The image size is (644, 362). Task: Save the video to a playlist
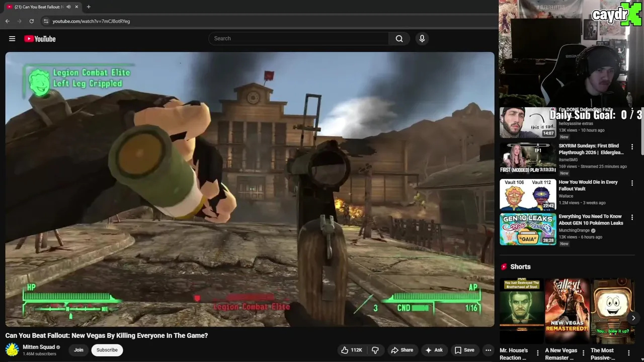click(464, 350)
